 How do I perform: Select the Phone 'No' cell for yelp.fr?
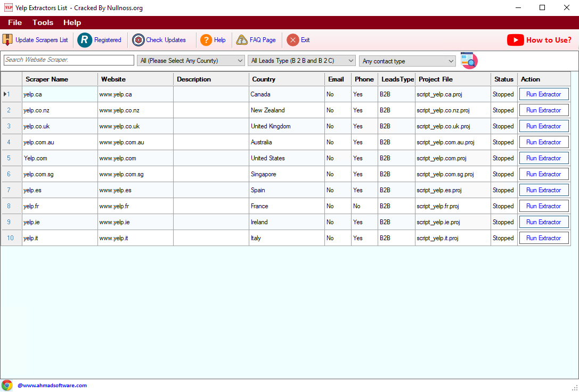[364, 206]
